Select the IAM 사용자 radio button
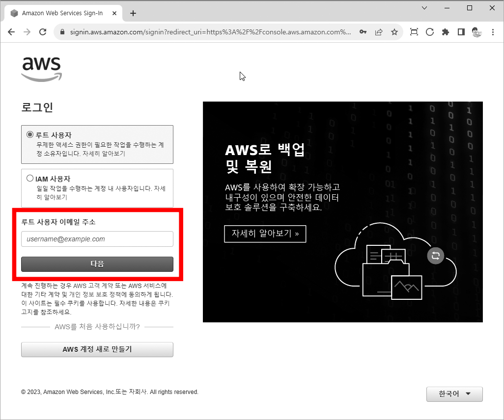Image resolution: width=504 pixels, height=420 pixels. click(x=30, y=178)
